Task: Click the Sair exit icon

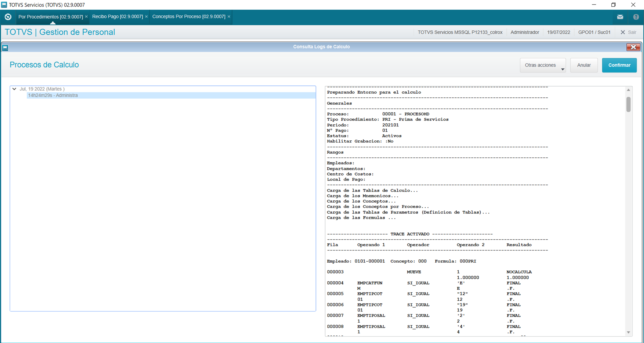Action: [623, 32]
